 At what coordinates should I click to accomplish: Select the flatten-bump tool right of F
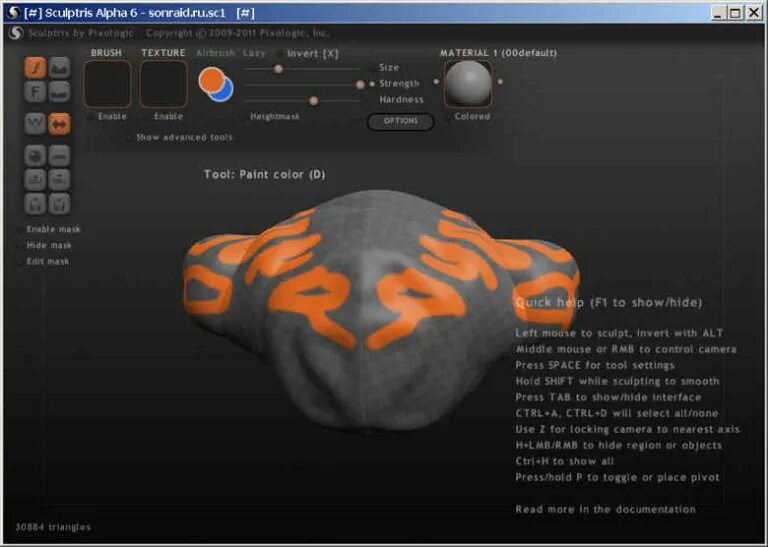[x=59, y=92]
